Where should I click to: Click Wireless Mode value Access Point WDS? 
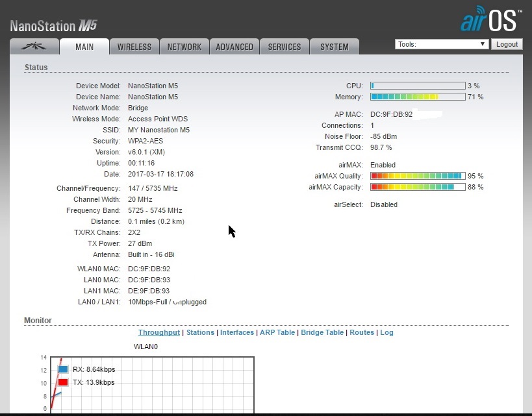pos(158,119)
